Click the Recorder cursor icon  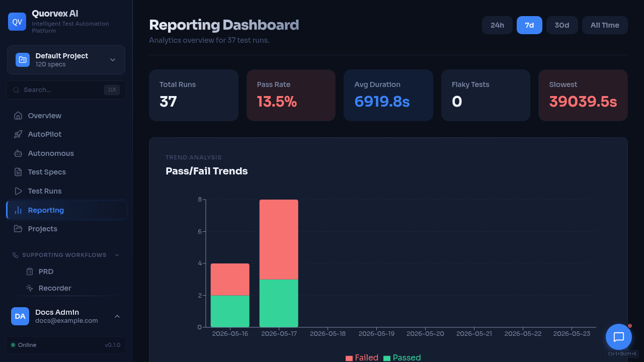pos(30,288)
